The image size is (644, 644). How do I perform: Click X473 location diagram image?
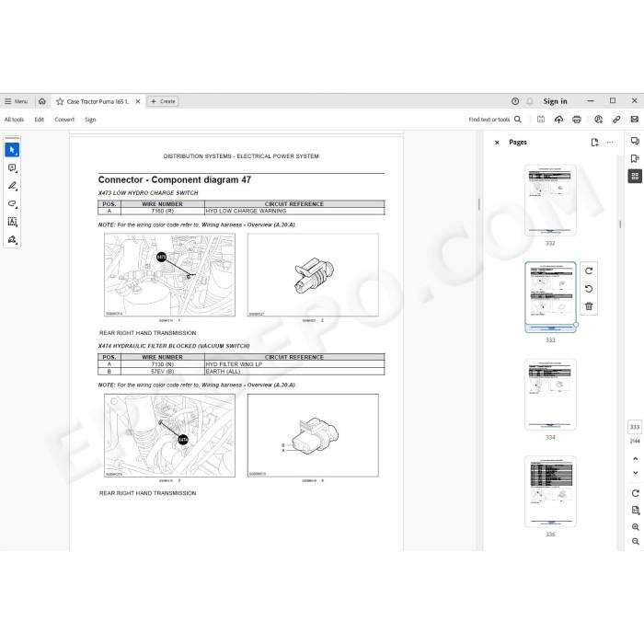(x=169, y=275)
